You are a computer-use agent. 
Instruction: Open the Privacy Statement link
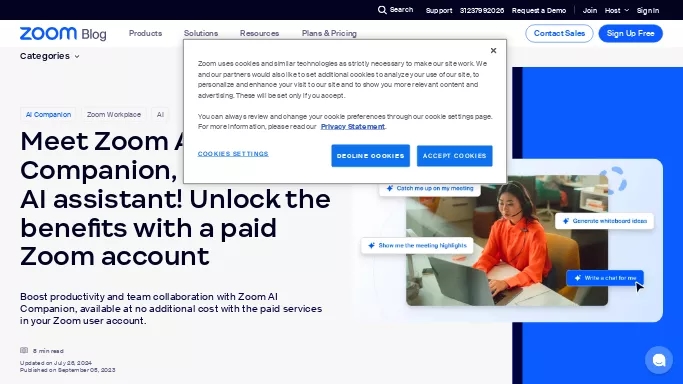[353, 127]
